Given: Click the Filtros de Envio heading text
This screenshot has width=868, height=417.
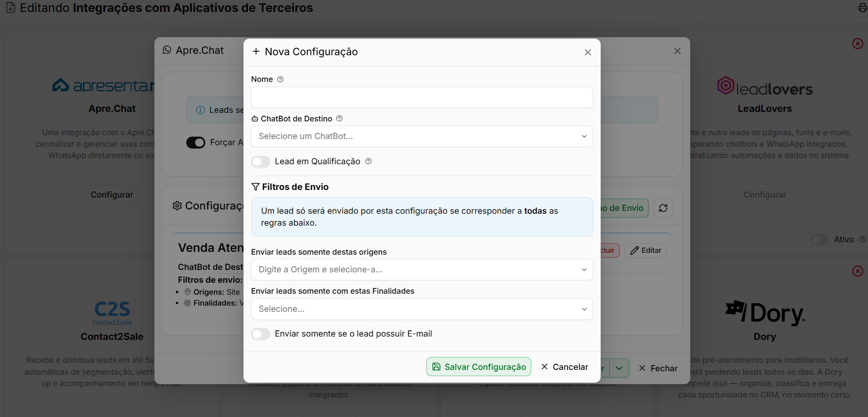Looking at the screenshot, I should [295, 187].
